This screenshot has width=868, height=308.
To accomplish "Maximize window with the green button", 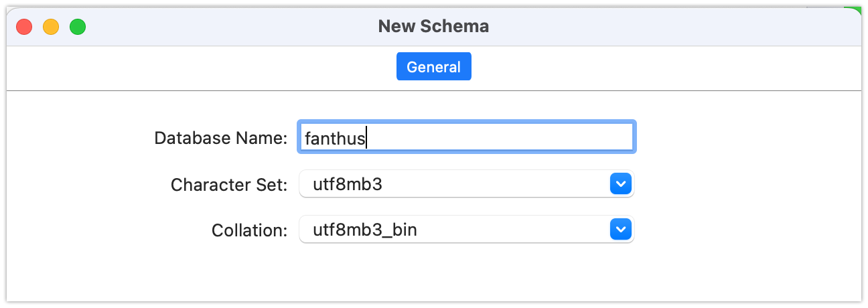I will pyautogui.click(x=78, y=27).
